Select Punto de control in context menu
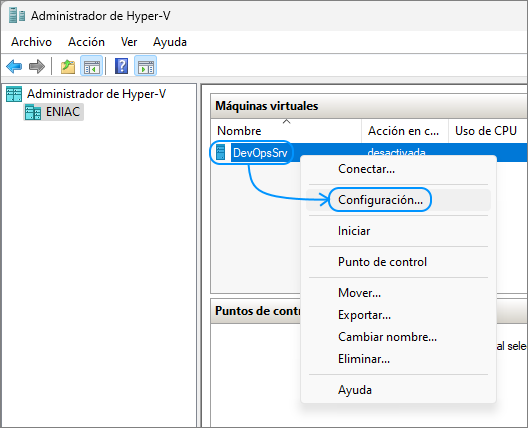 (398, 262)
